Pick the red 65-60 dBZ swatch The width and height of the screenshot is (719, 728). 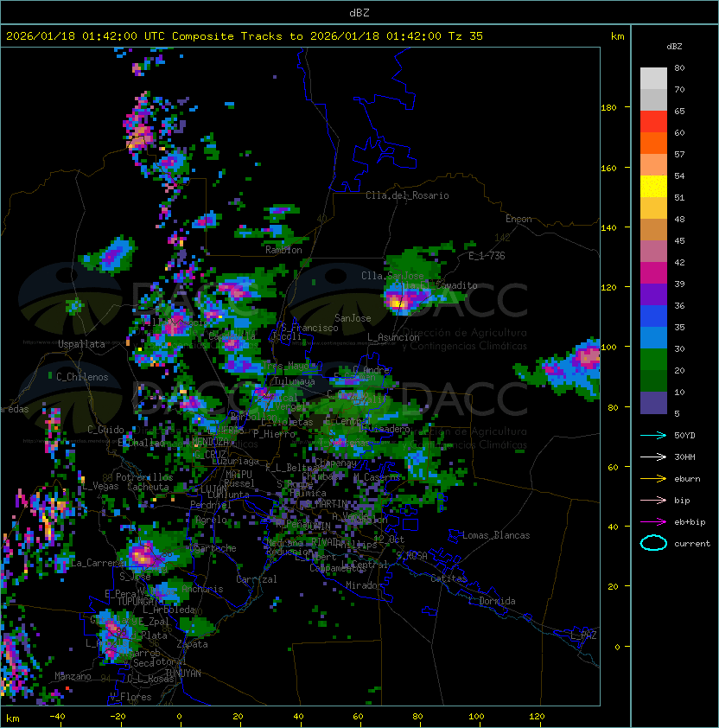(653, 122)
